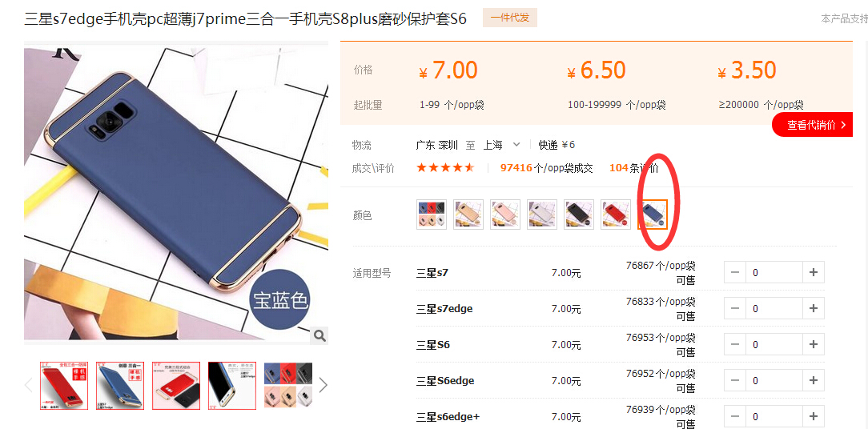Open the 上海 destination dropdown
Screen dimensions: 868x429
(502, 145)
